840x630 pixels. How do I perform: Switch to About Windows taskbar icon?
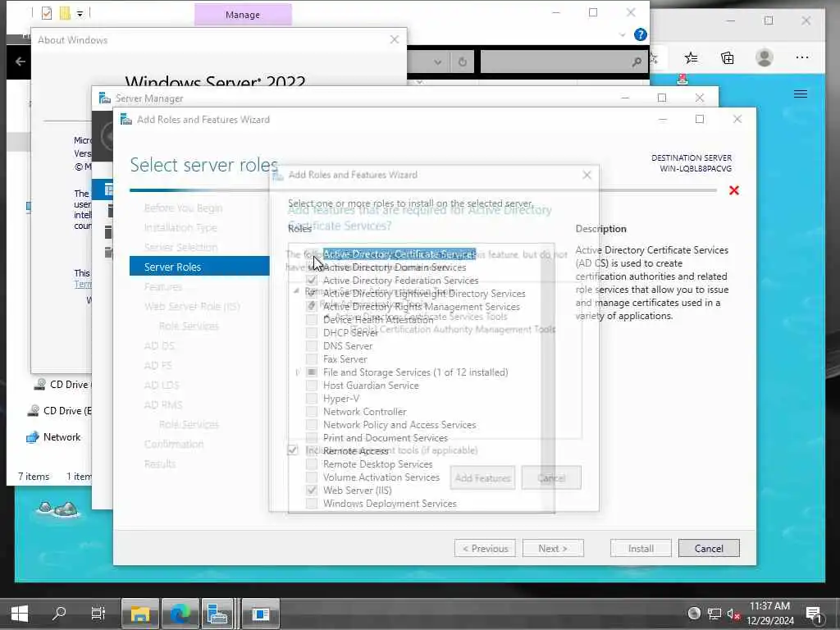(260, 614)
